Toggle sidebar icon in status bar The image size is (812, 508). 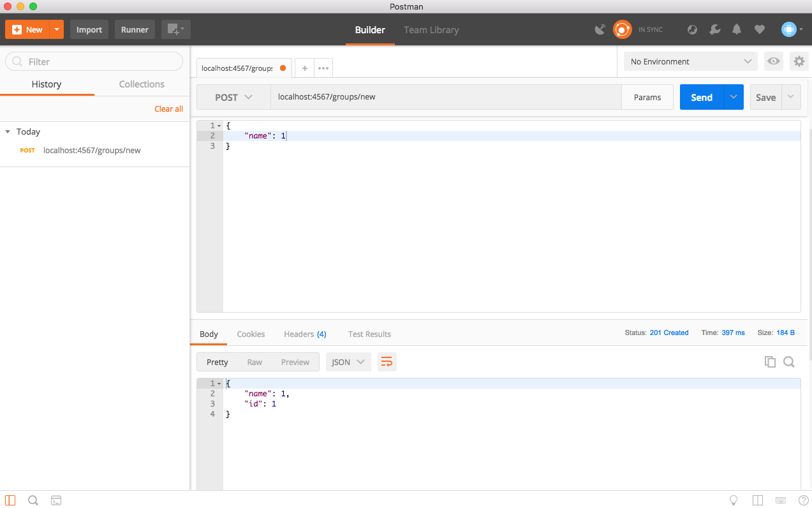coord(10,500)
